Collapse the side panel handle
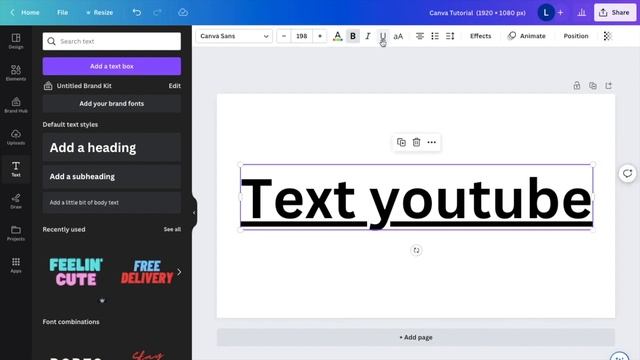 pyautogui.click(x=194, y=213)
